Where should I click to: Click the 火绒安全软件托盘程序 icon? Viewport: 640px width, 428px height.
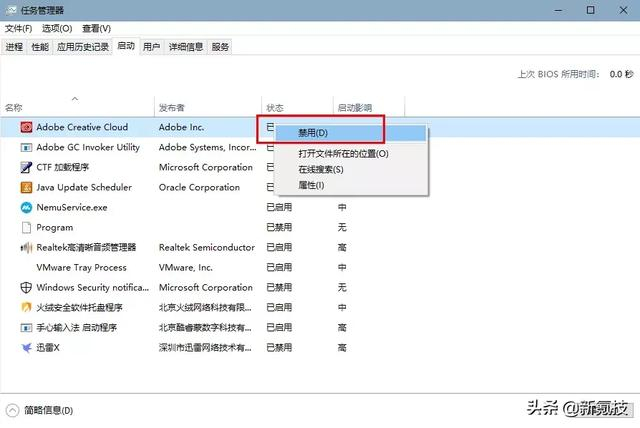coord(26,307)
